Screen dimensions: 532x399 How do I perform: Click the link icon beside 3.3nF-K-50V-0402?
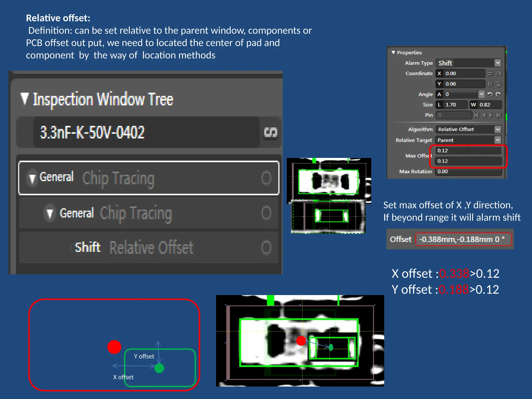[x=270, y=132]
